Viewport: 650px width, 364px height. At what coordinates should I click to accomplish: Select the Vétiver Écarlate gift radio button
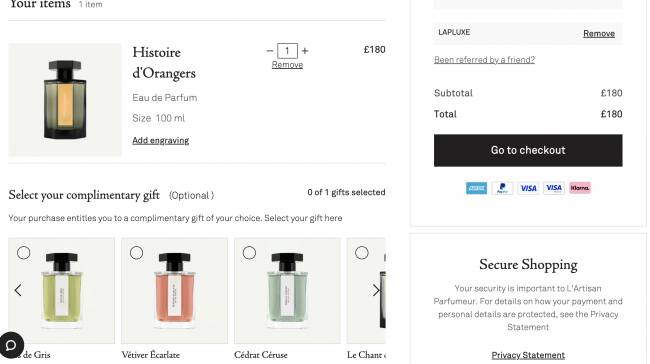(136, 252)
